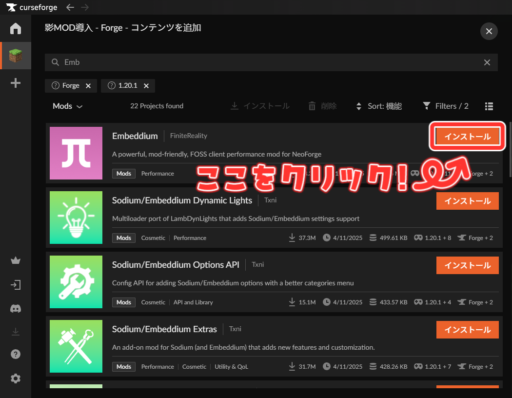Open the Discord icon in sidebar

[15, 309]
